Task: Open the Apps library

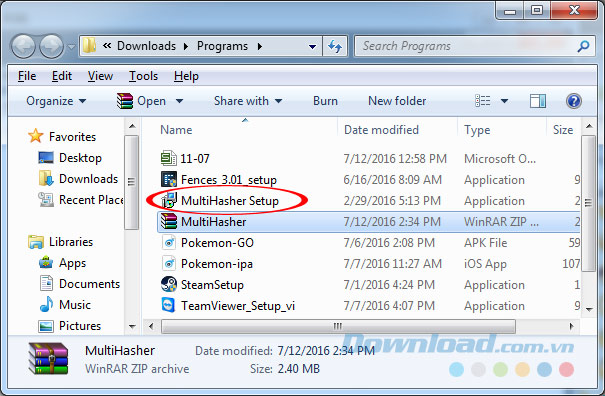Action: point(73,263)
